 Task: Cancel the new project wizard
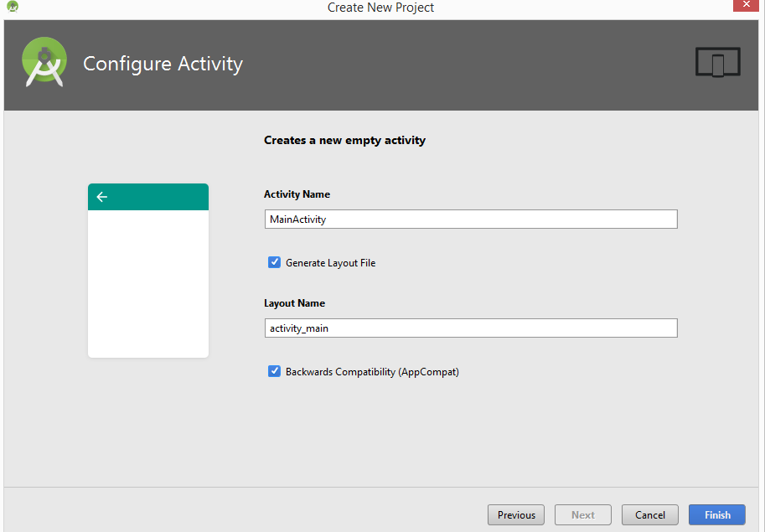650,515
